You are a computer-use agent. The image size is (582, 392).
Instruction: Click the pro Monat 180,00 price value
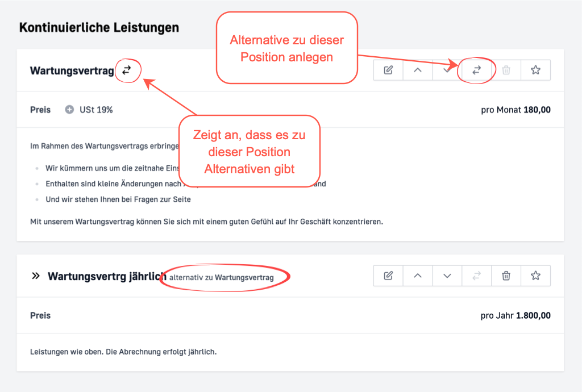coord(516,110)
